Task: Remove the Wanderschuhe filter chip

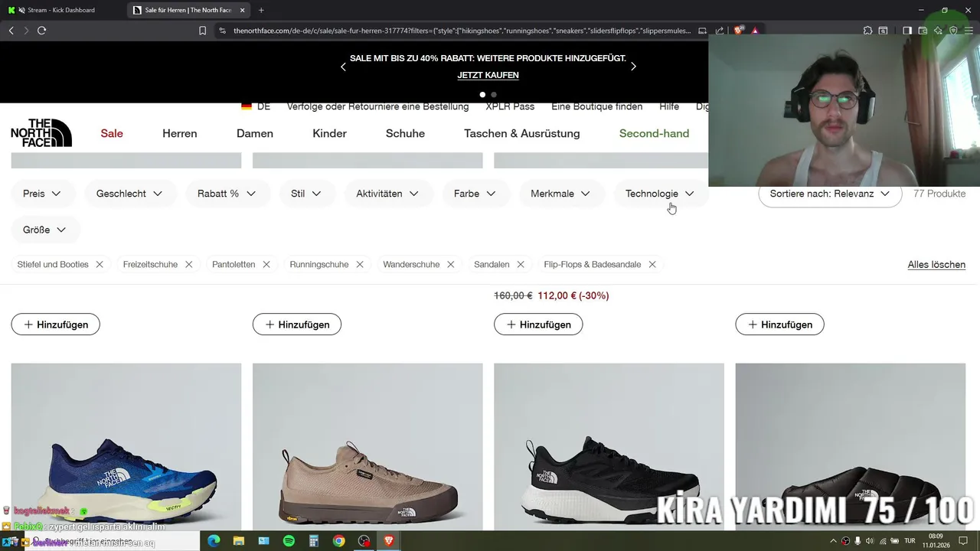Action: pos(451,264)
